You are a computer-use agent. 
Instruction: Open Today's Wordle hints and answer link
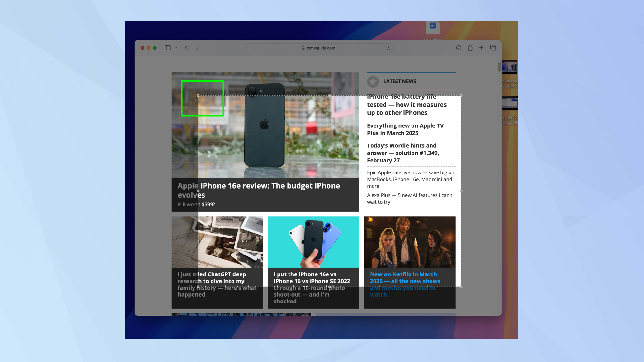click(x=402, y=153)
